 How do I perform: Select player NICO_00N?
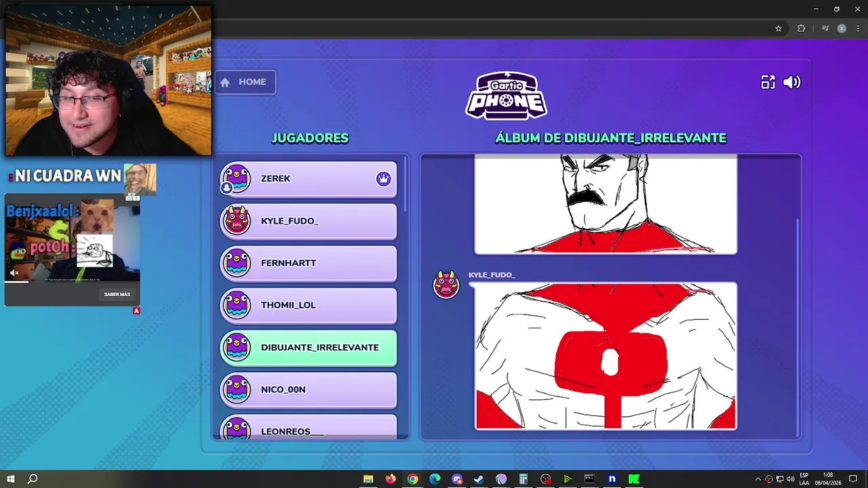tap(309, 389)
